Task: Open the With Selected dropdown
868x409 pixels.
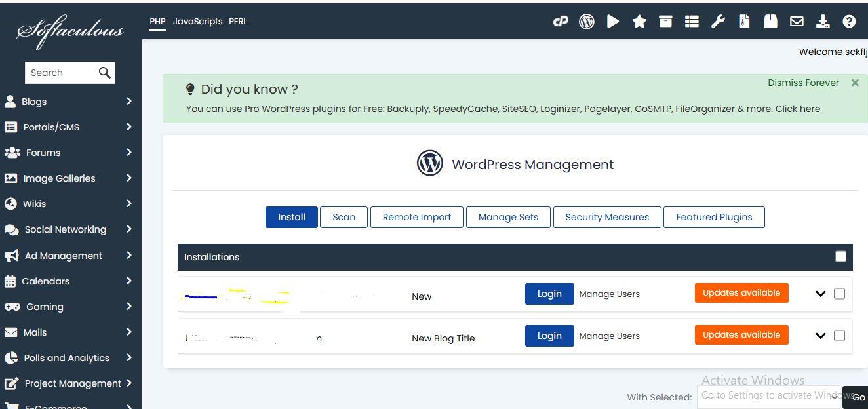Action: tap(768, 397)
